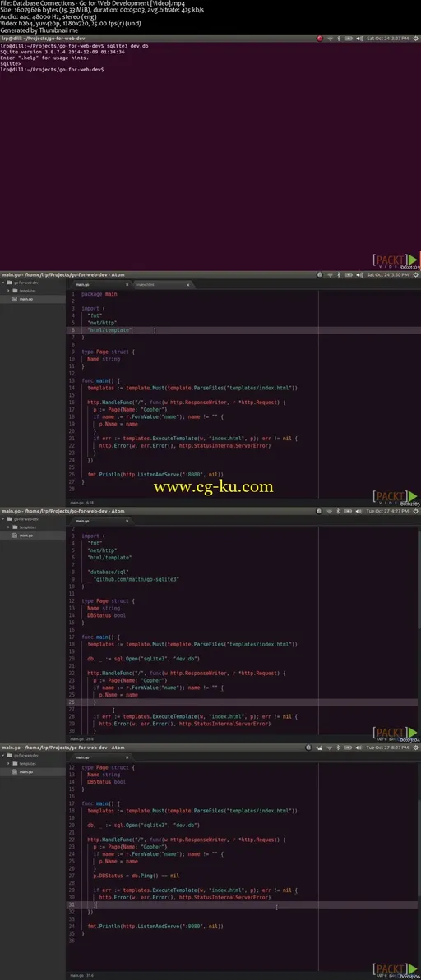Open the clock showing Tue Oct 27 8:27 PM

[388, 748]
